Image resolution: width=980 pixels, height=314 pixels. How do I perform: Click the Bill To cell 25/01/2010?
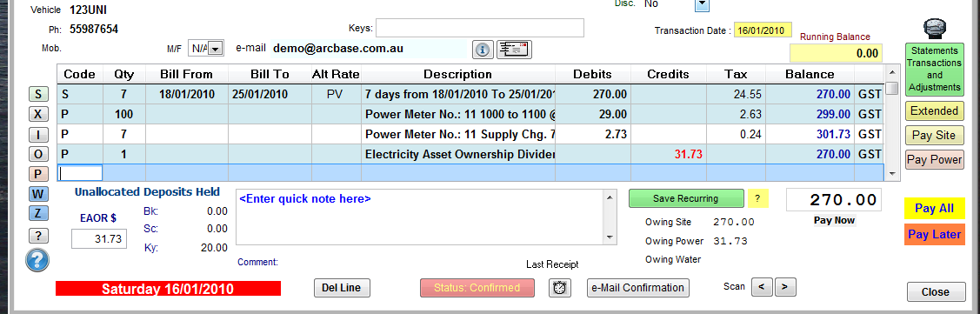270,95
